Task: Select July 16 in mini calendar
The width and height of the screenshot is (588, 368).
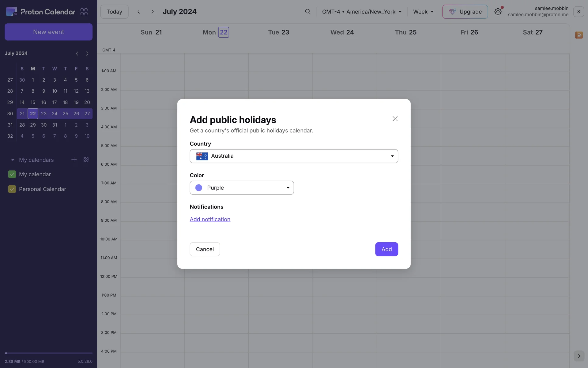Action: click(43, 102)
